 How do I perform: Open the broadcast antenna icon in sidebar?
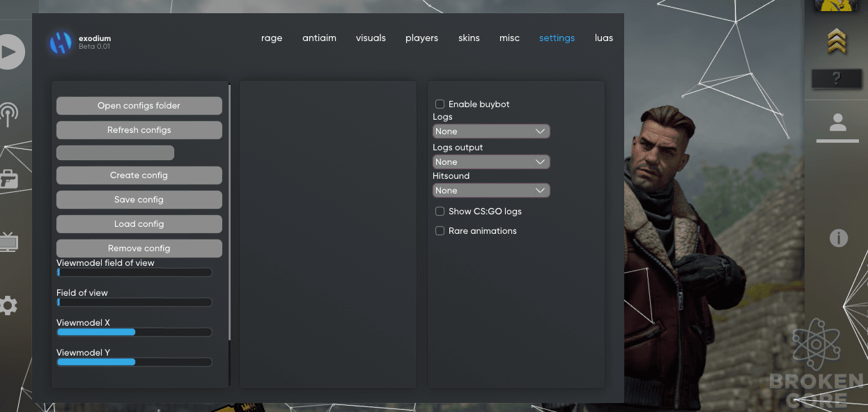coord(9,115)
